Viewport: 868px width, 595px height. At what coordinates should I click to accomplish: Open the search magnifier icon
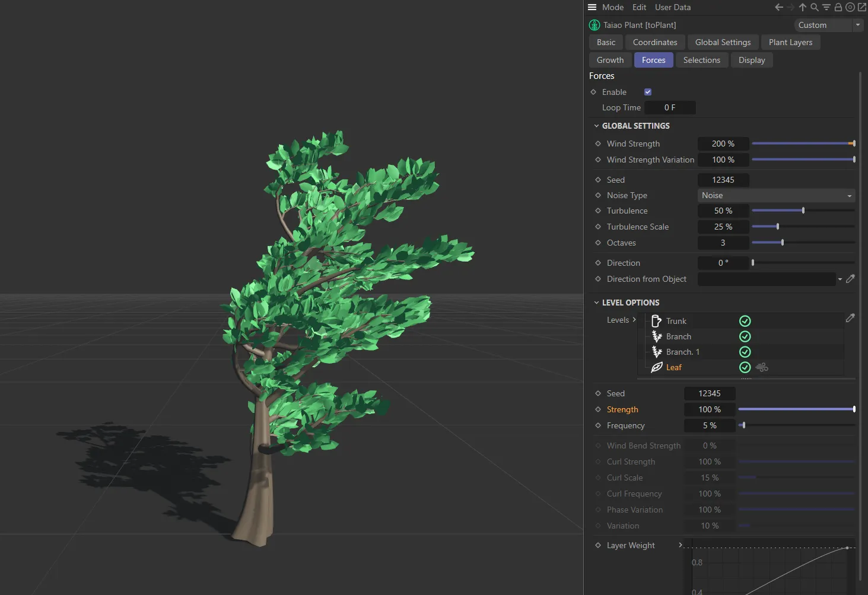tap(813, 7)
